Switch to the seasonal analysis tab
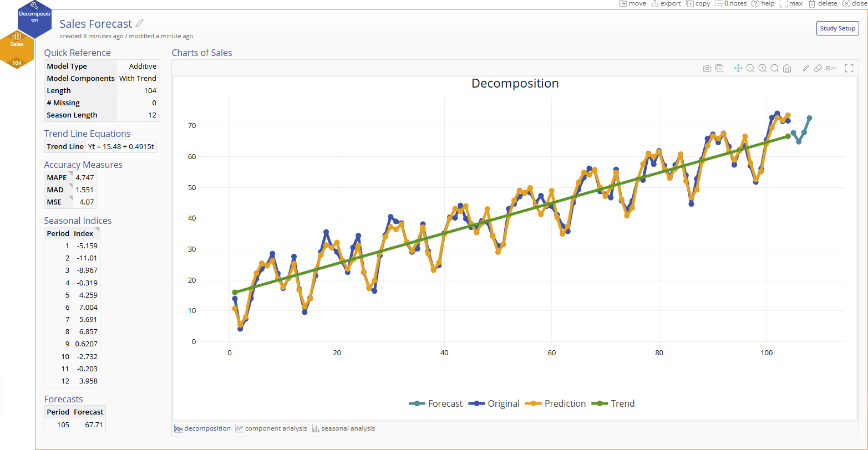Image resolution: width=868 pixels, height=450 pixels. pos(343,428)
